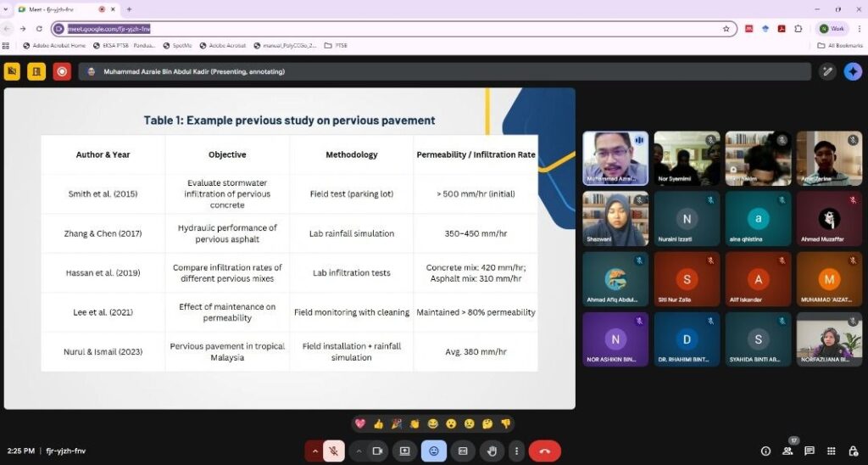Open the annotation pen tool

coord(827,72)
